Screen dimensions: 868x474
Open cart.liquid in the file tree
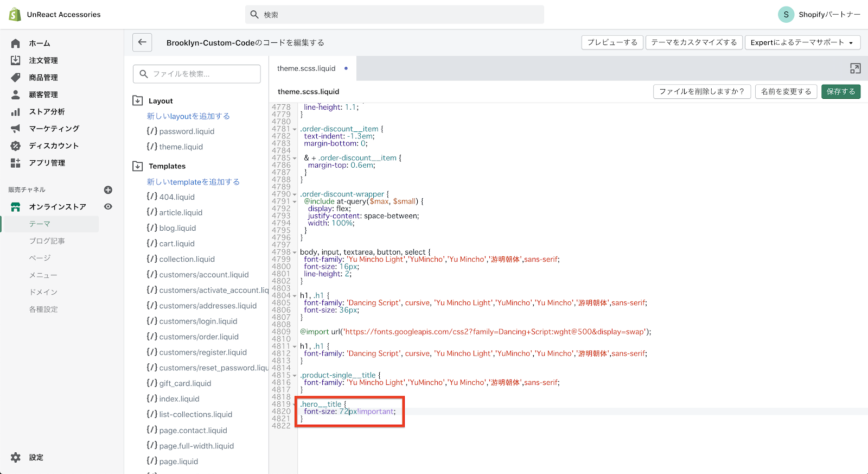point(177,244)
